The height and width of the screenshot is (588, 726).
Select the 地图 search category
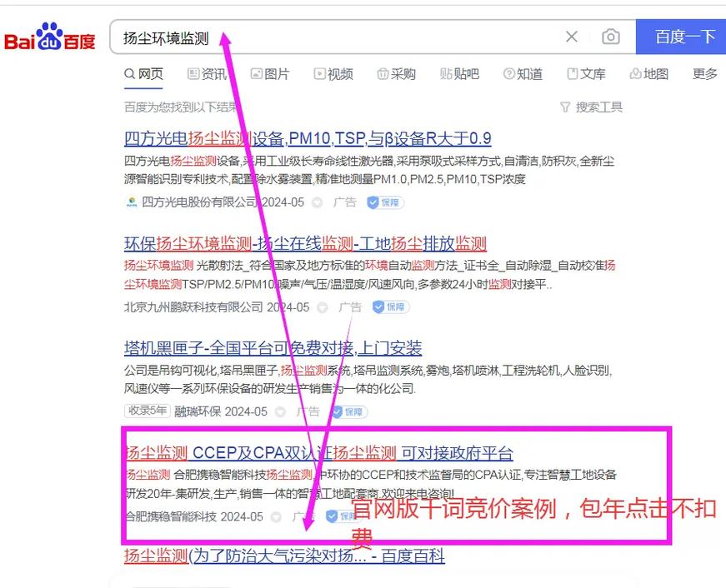(648, 74)
